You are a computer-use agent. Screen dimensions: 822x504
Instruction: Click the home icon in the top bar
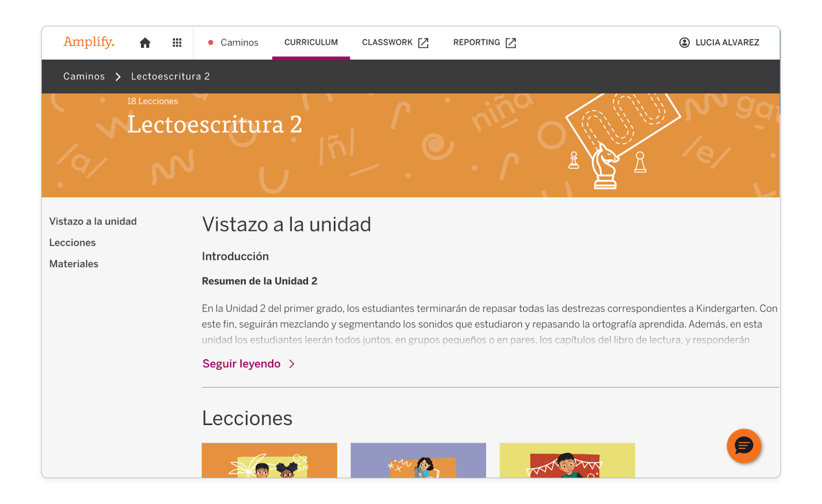tap(145, 42)
